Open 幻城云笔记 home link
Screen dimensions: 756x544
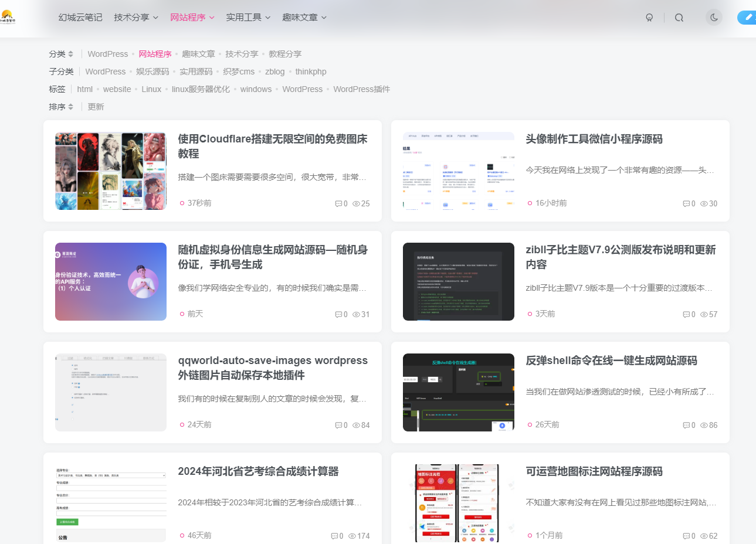pos(80,18)
